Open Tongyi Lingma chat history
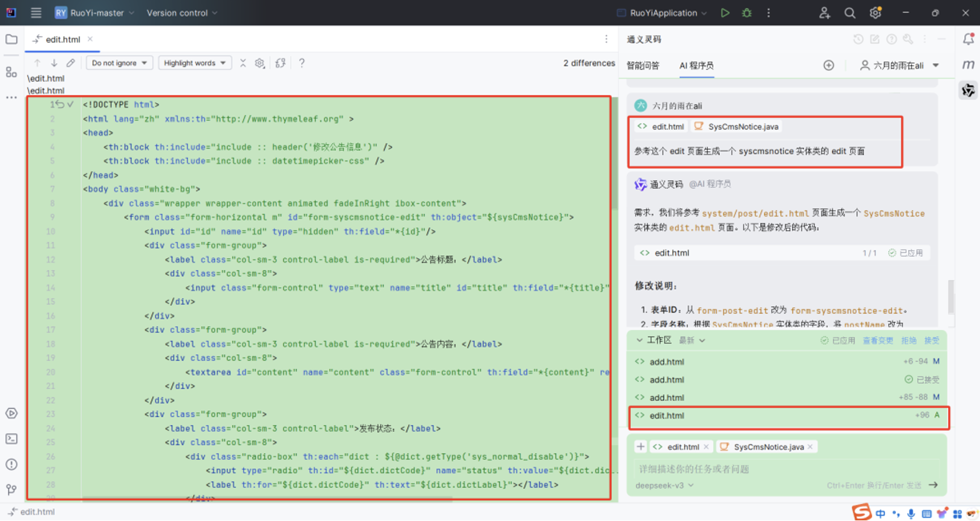 [x=858, y=39]
